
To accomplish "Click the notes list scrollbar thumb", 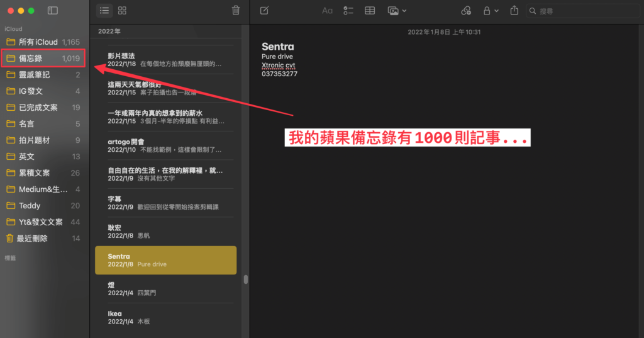I will (246, 279).
